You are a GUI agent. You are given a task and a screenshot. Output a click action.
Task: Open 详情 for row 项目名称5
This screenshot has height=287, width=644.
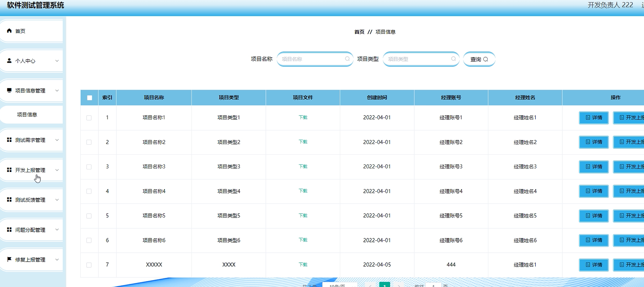[594, 216]
